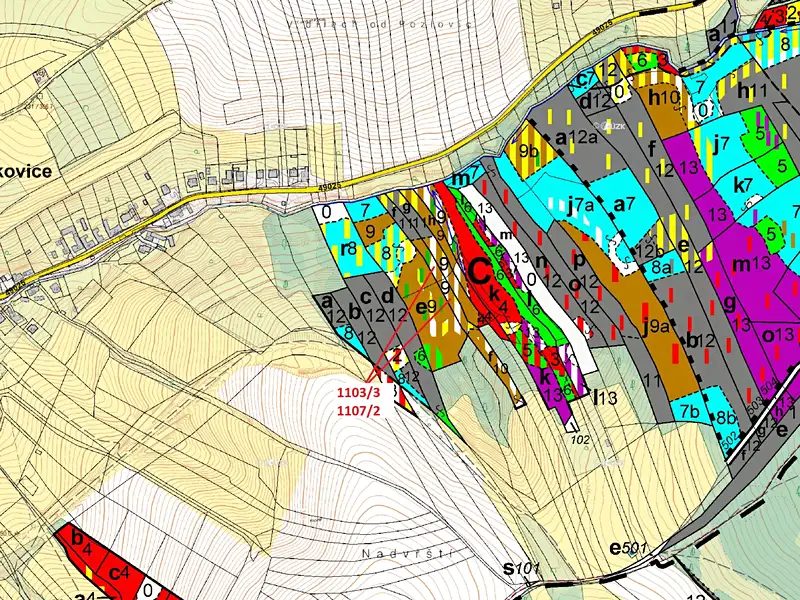
Task: Click road number 49025 below the houses
Action: tap(329, 186)
